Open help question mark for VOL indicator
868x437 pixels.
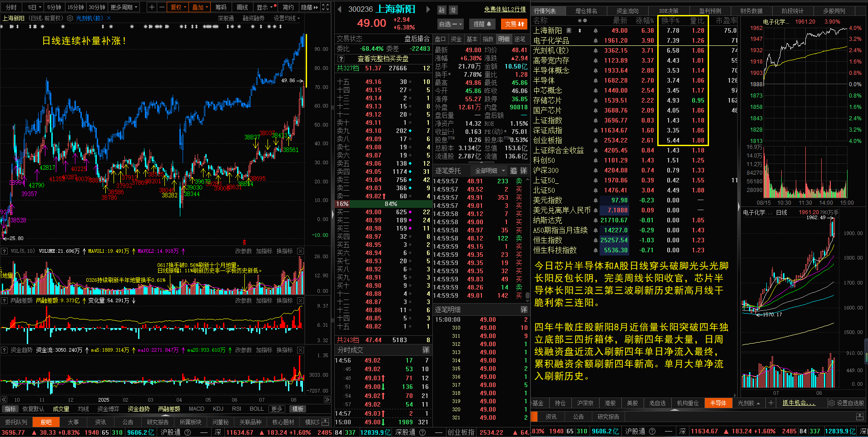coord(4,251)
